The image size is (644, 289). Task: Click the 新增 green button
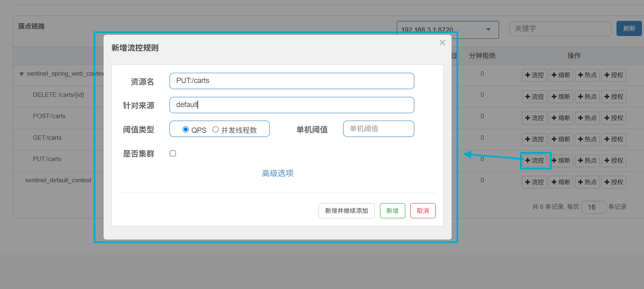(x=392, y=211)
